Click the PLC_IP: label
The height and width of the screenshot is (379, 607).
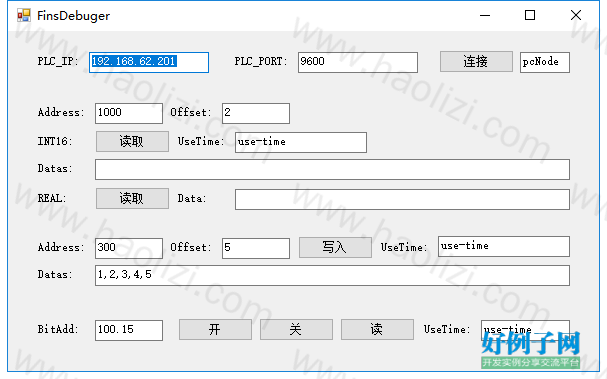[x=58, y=62]
